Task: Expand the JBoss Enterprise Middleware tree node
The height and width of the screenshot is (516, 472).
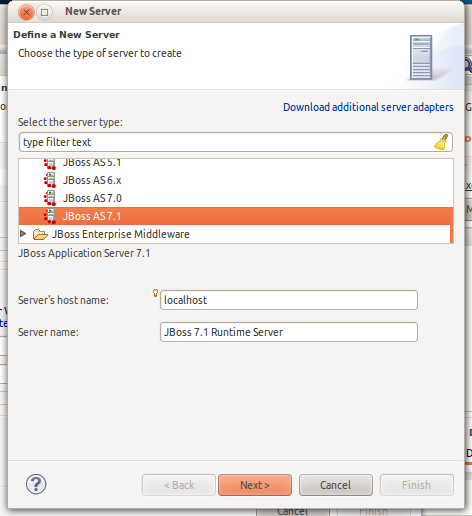Action: click(x=23, y=234)
